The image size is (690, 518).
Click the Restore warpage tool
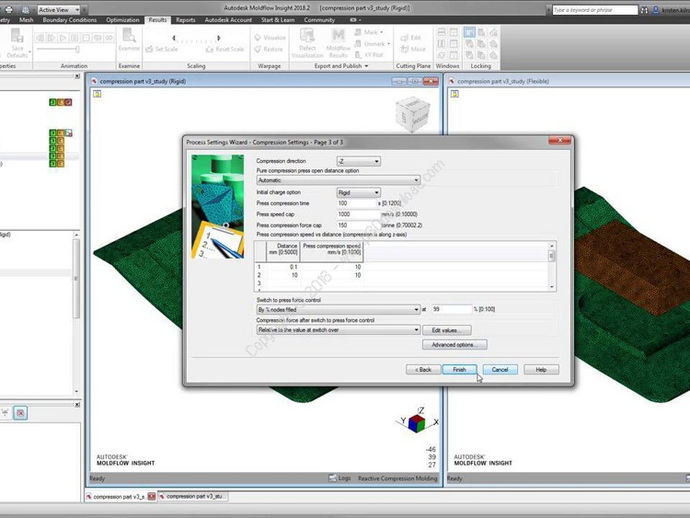pyautogui.click(x=268, y=49)
